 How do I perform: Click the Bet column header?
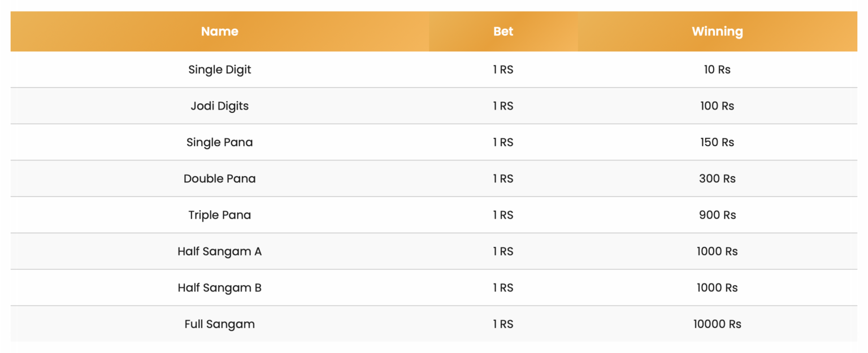(503, 32)
